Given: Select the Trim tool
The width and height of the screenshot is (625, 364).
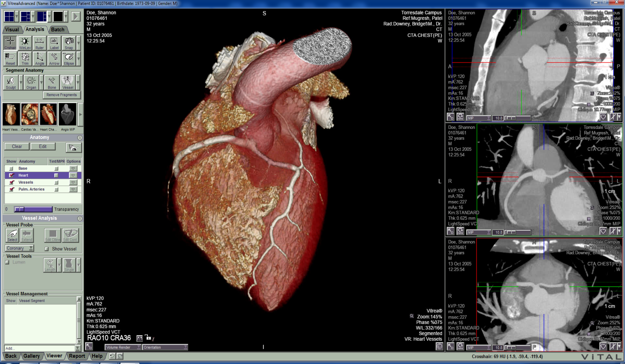Looking at the screenshot, I should [x=25, y=59].
